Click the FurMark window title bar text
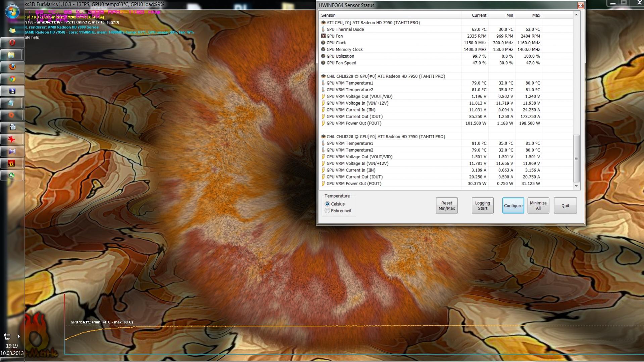Viewport: 644px width, 362px height. (x=95, y=4)
